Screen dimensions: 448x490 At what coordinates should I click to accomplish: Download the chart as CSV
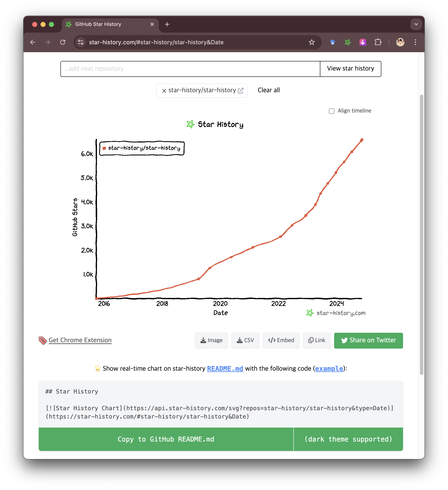click(245, 340)
